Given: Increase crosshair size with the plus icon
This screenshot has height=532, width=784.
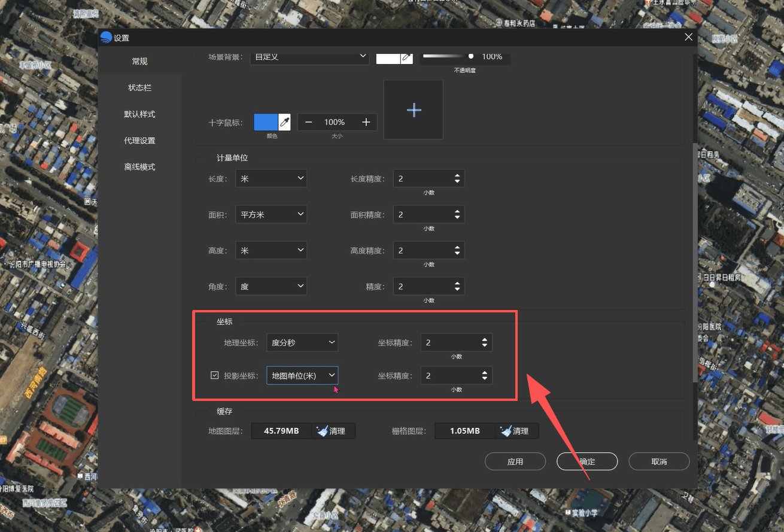Looking at the screenshot, I should [366, 122].
